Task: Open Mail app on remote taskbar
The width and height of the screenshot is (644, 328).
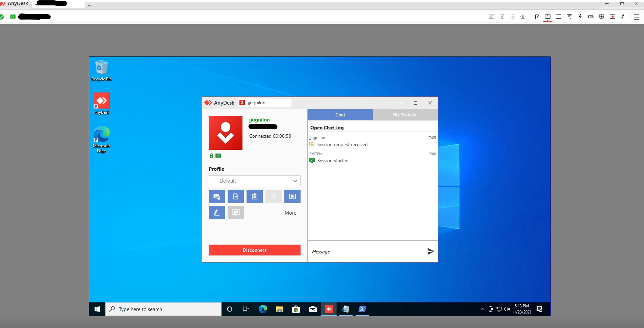Action: click(312, 309)
